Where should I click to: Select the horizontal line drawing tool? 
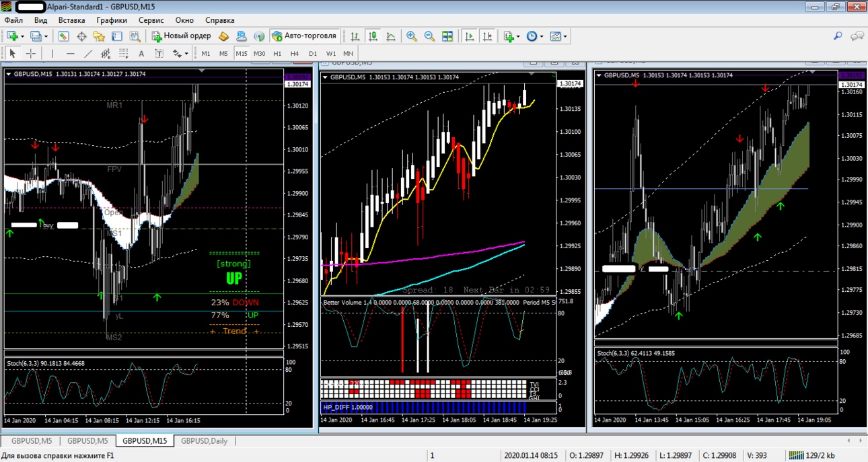(x=71, y=53)
